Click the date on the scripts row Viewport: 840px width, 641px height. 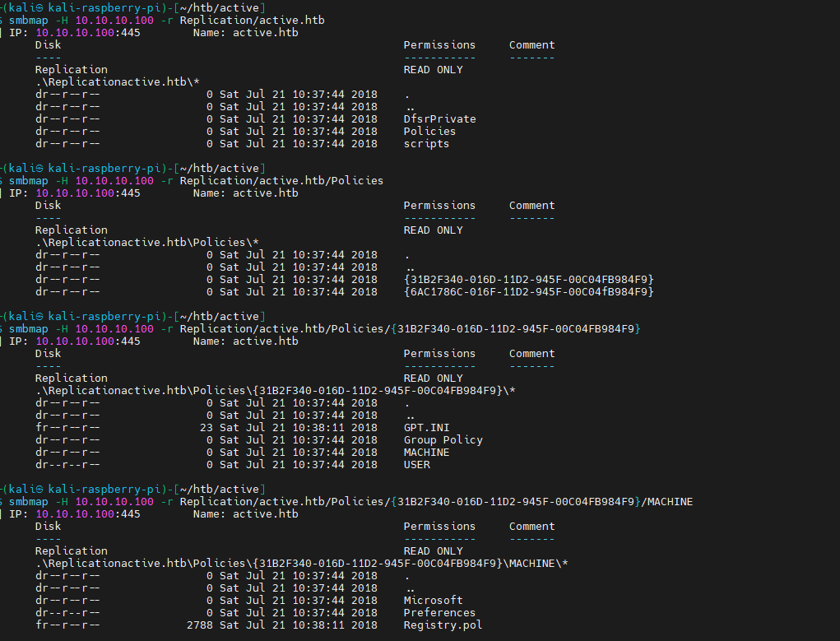click(299, 144)
